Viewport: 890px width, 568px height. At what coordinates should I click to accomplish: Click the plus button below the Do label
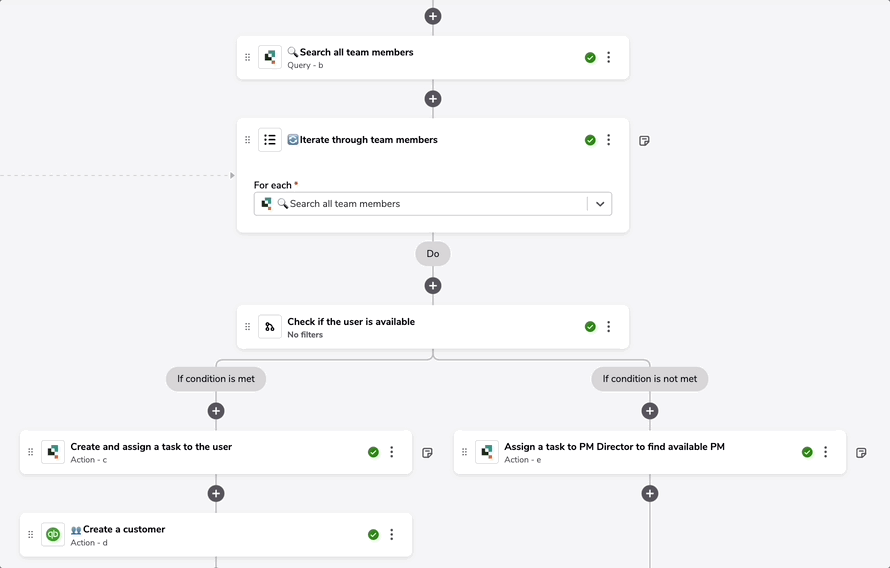point(433,285)
